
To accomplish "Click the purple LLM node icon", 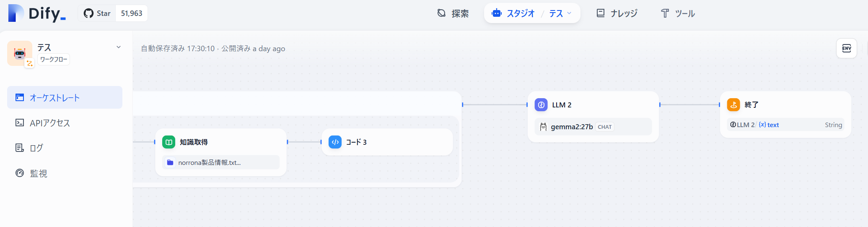I will click(542, 105).
